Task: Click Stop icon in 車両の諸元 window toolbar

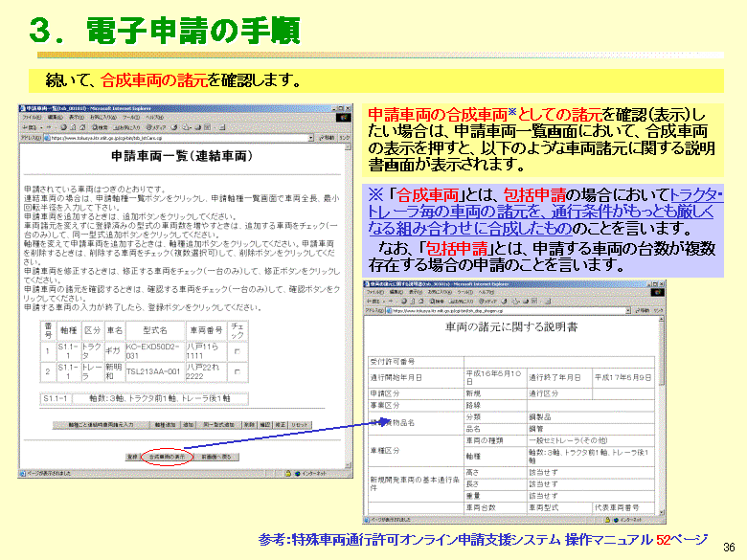Action: pyautogui.click(x=404, y=302)
